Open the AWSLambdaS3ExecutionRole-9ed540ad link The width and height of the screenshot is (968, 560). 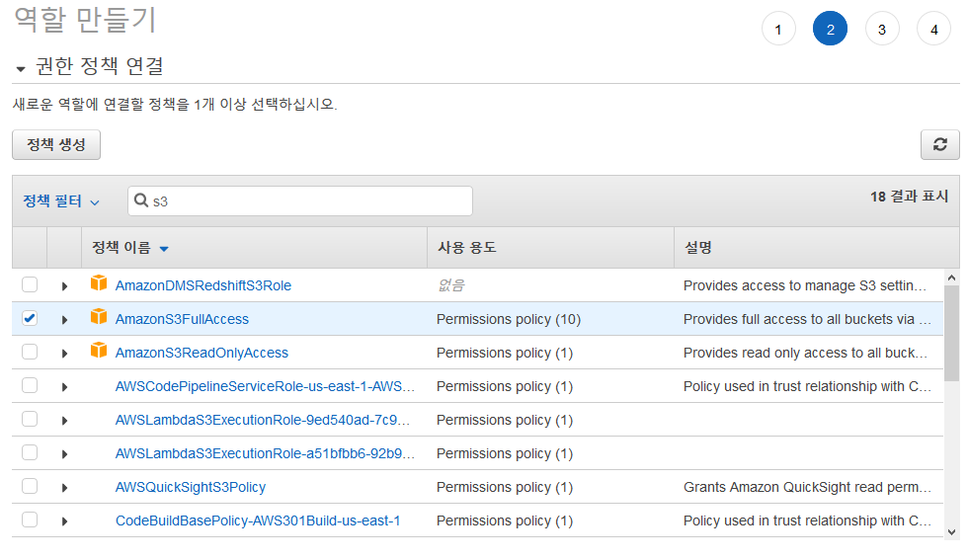pyautogui.click(x=263, y=420)
